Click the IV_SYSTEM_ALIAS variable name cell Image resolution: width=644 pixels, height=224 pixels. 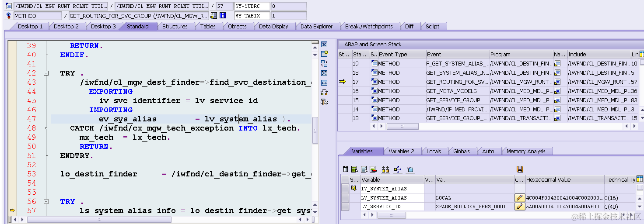coord(392,189)
